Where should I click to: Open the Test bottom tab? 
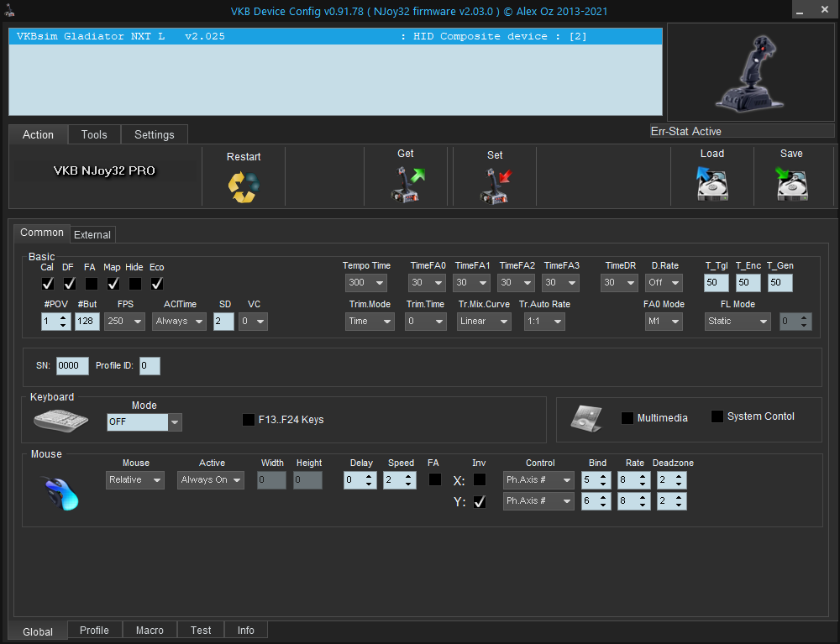[201, 630]
